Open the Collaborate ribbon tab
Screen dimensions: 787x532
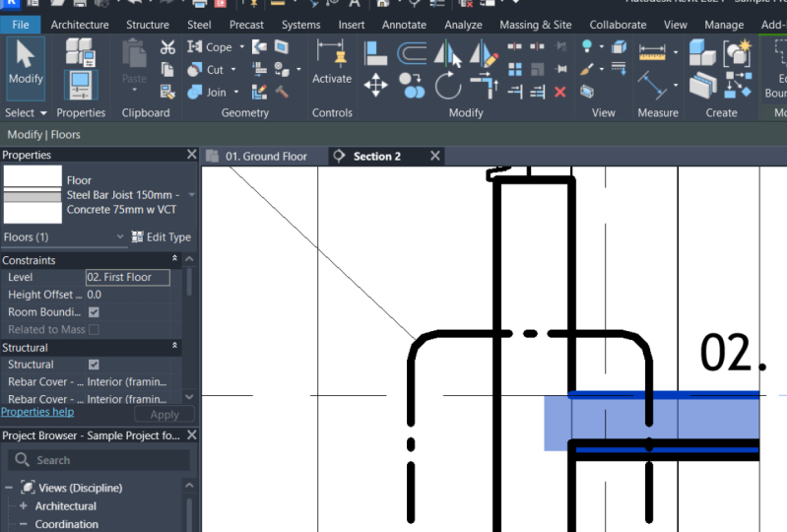[x=618, y=25]
